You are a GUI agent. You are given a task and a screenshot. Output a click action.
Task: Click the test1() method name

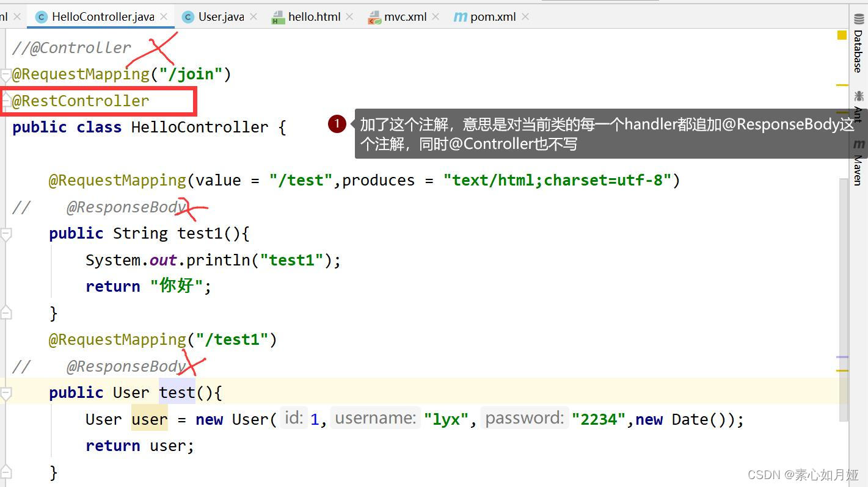click(x=200, y=233)
